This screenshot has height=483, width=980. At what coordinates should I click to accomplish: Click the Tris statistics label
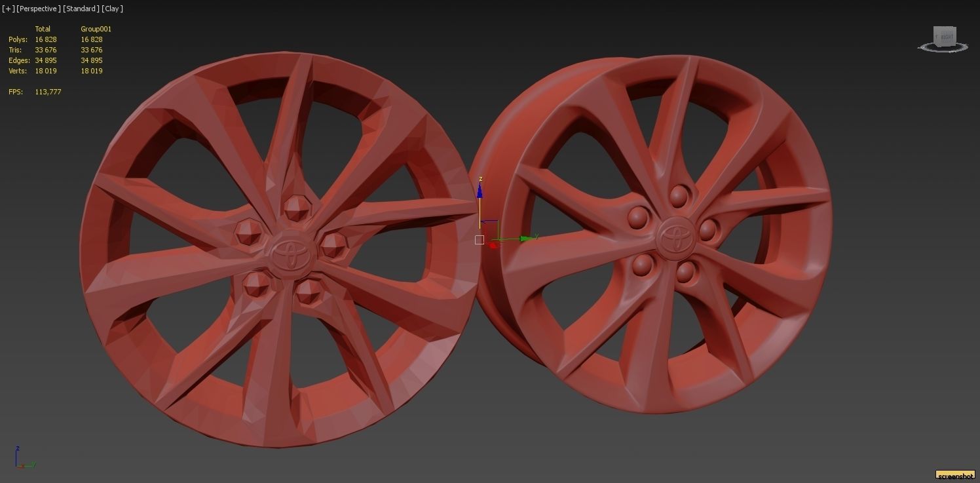pyautogui.click(x=15, y=50)
